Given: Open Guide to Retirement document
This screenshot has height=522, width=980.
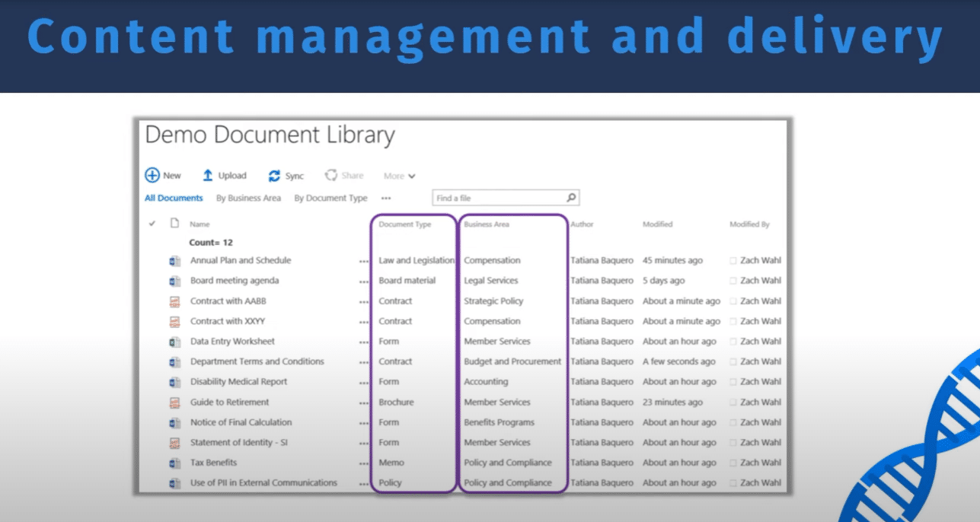Looking at the screenshot, I should click(x=230, y=402).
